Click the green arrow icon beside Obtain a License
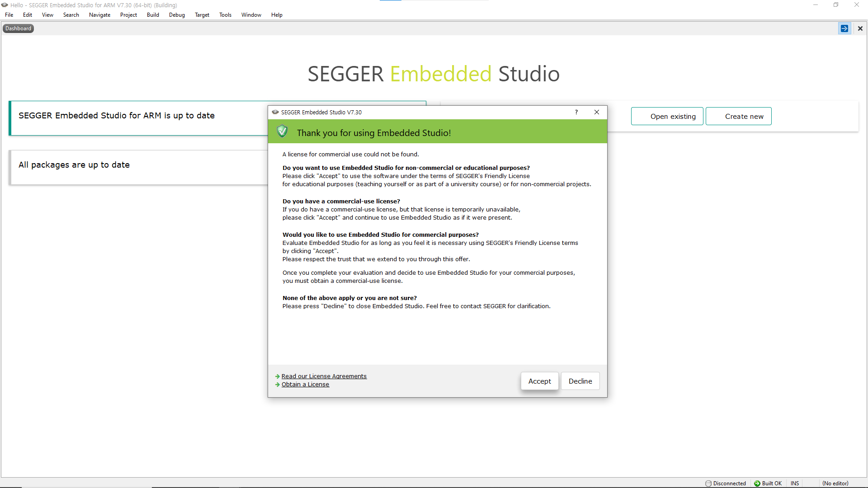 coord(277,385)
